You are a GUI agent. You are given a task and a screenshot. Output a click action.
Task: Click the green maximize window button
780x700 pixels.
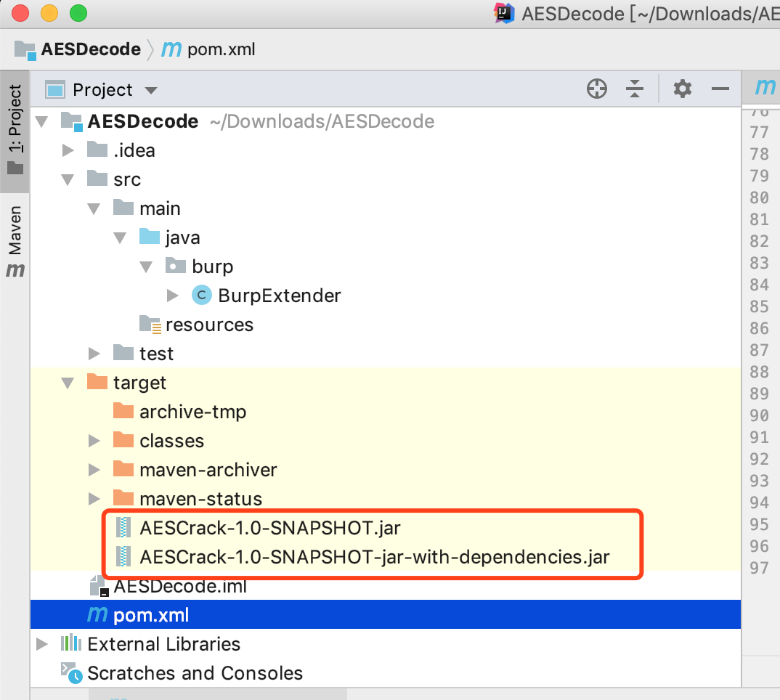pyautogui.click(x=78, y=13)
